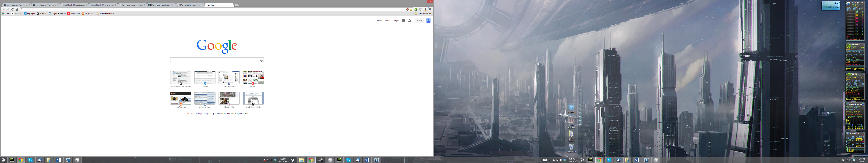The height and width of the screenshot is (163, 868).
Task: Open the Google apps grid
Action: pyautogui.click(x=403, y=21)
